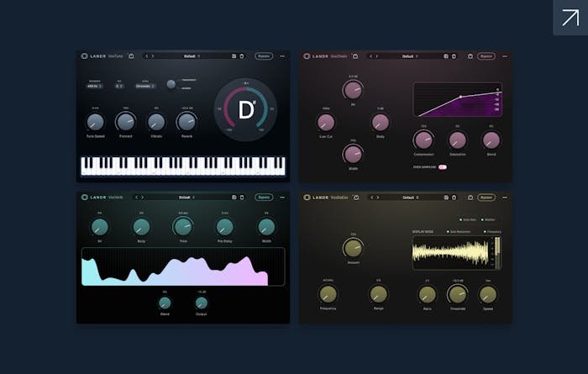Click the Bypass button in VoxTune
The width and height of the screenshot is (588, 374).
264,56
